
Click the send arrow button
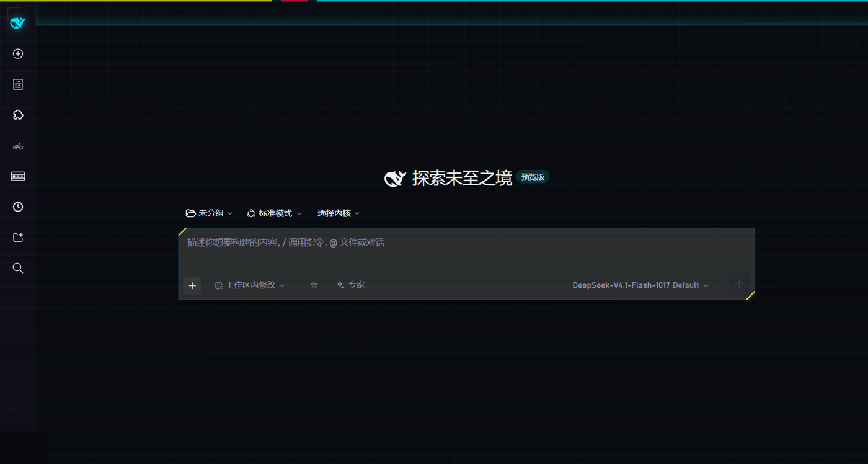point(739,285)
